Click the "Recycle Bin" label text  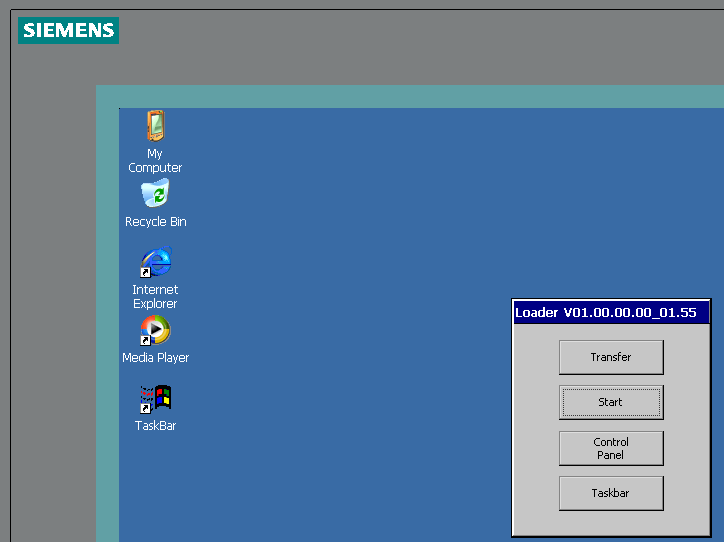point(156,222)
